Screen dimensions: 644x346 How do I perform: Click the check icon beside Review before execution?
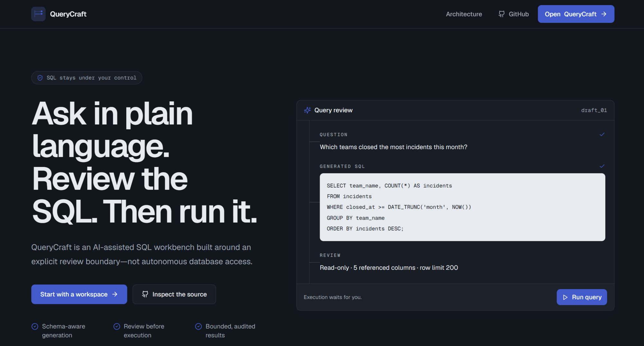(117, 326)
